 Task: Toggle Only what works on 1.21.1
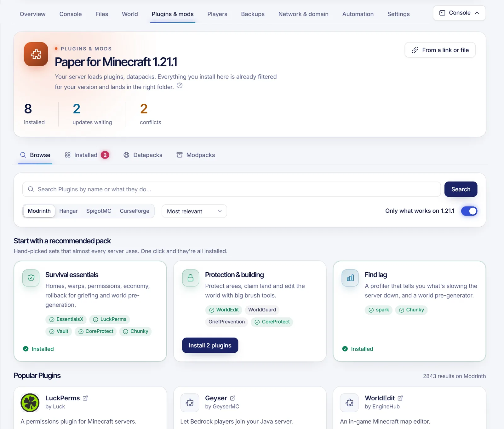[x=469, y=211]
